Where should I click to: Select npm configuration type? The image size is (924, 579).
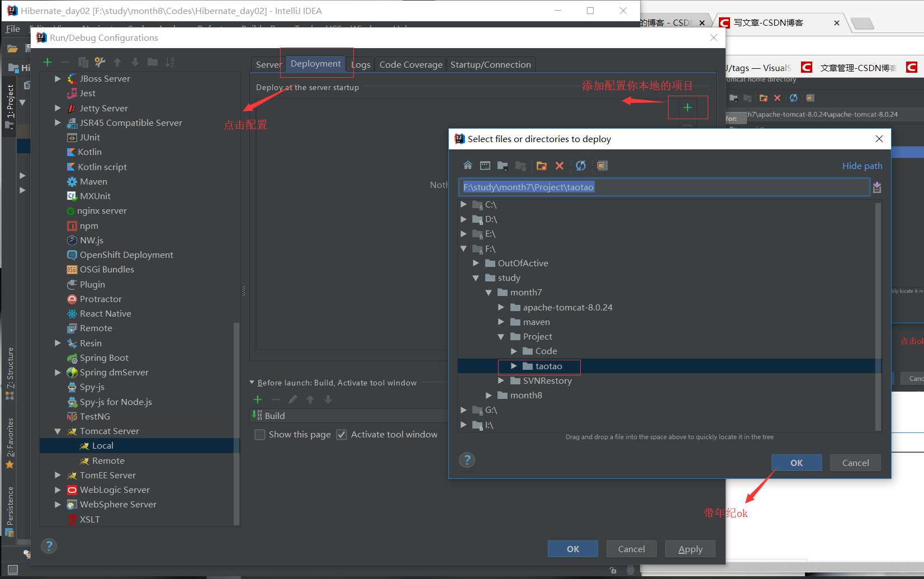click(x=89, y=226)
